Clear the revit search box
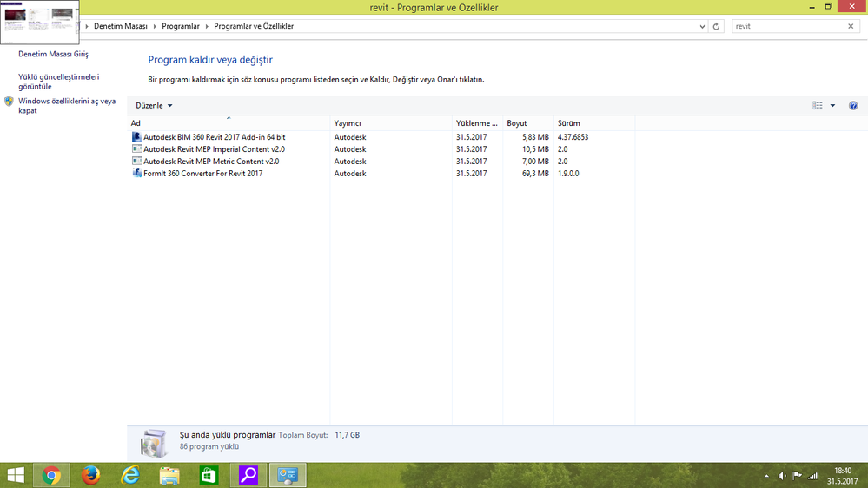Screen dimensions: 868x488 tap(851, 26)
